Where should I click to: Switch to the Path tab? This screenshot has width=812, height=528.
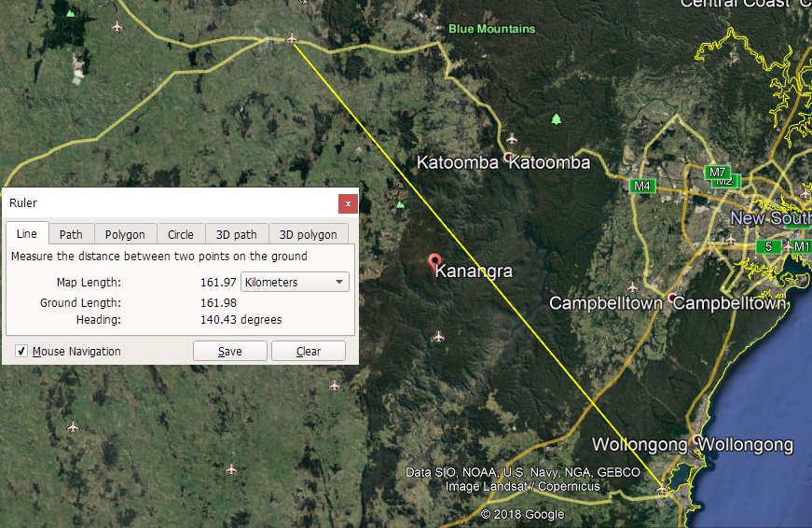(x=71, y=235)
